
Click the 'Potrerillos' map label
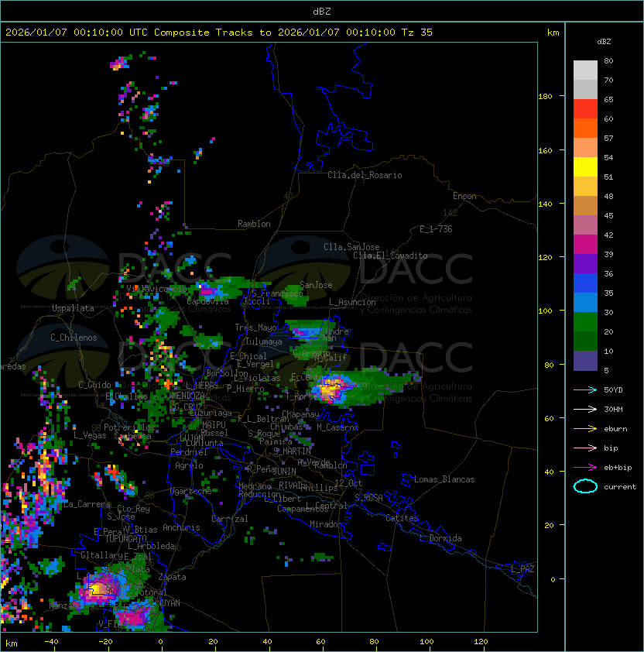pyautogui.click(x=129, y=427)
